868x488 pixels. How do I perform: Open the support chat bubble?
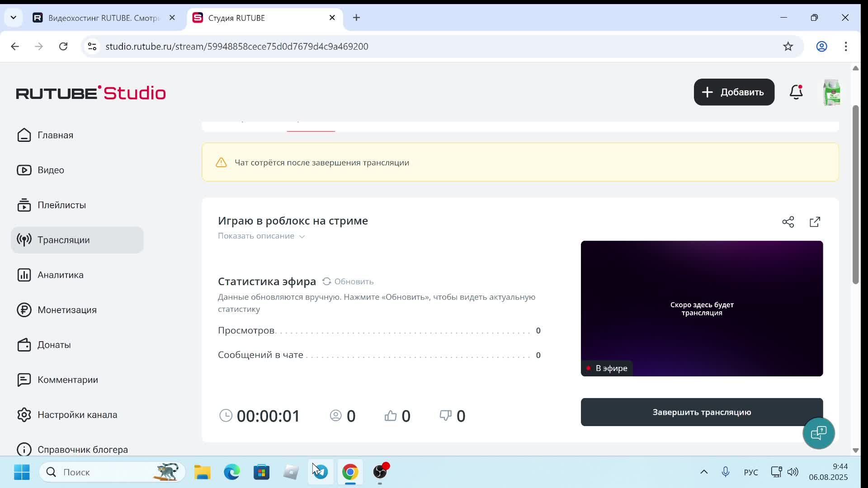[818, 433]
